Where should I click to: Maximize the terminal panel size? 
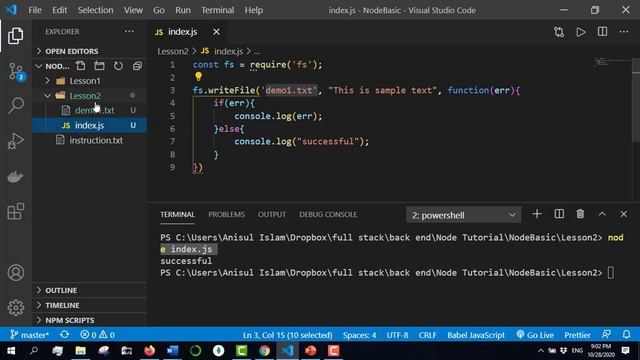[x=602, y=214]
